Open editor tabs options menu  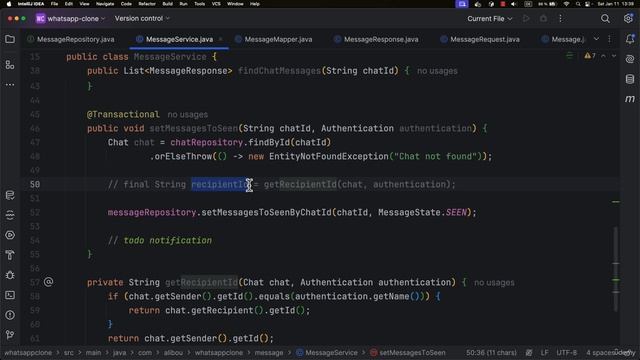point(609,39)
